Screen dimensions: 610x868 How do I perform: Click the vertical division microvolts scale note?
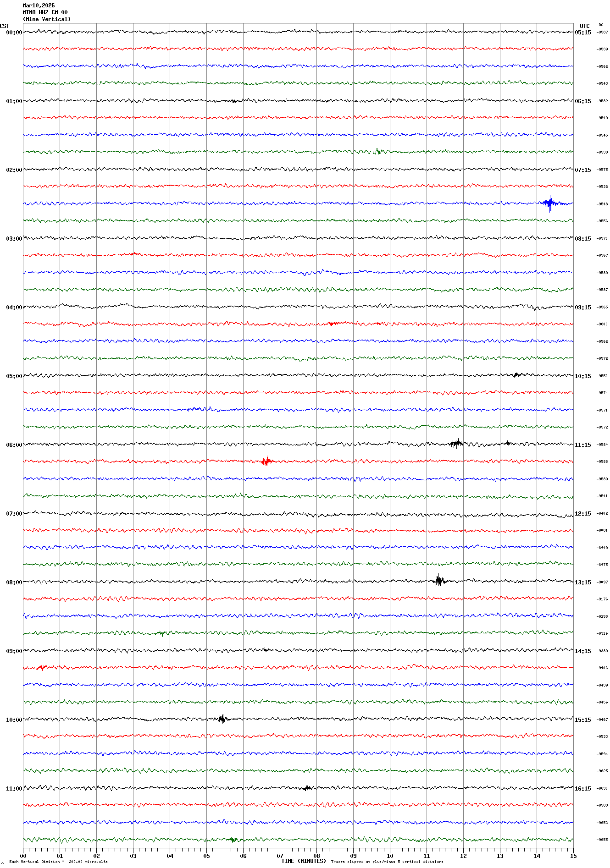(x=58, y=862)
